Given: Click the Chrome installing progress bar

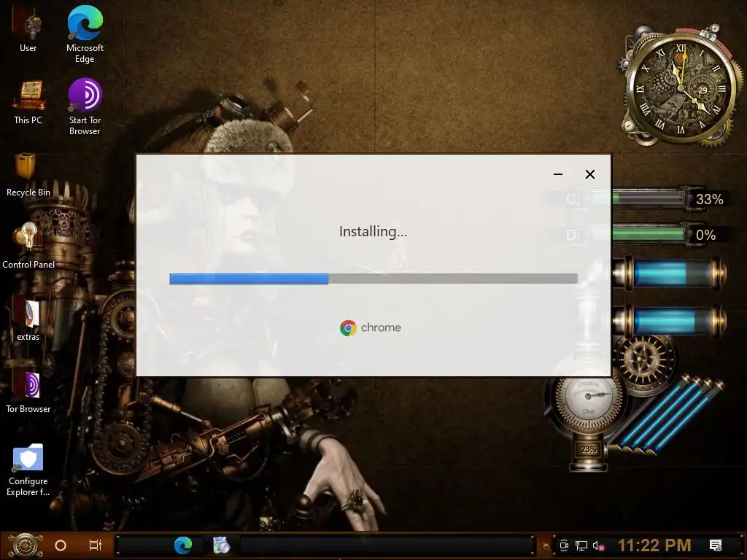Looking at the screenshot, I should click(x=373, y=279).
